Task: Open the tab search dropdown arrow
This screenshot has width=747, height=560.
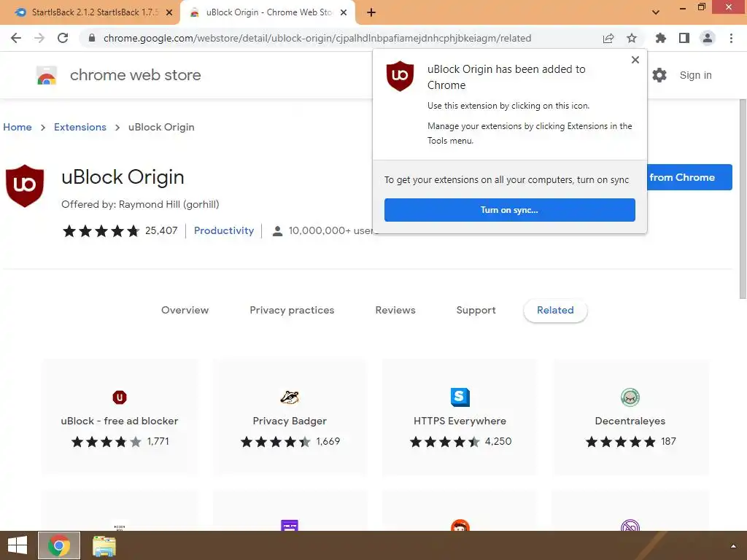Action: (x=656, y=12)
